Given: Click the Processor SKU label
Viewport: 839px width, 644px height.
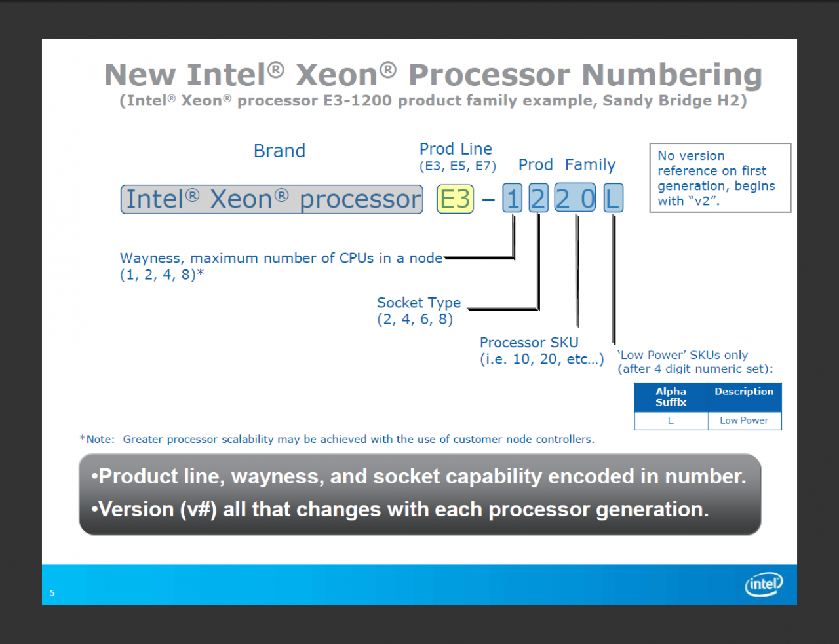Looking at the screenshot, I should point(541,350).
